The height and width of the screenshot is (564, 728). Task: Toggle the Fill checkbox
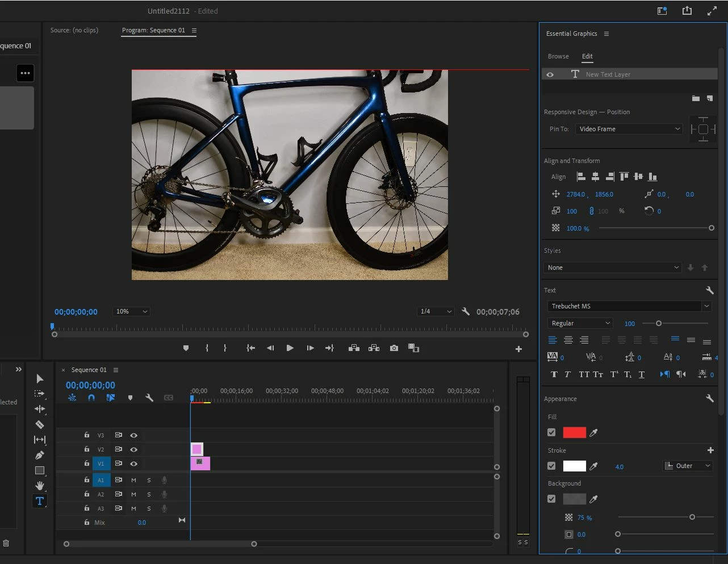click(x=551, y=433)
